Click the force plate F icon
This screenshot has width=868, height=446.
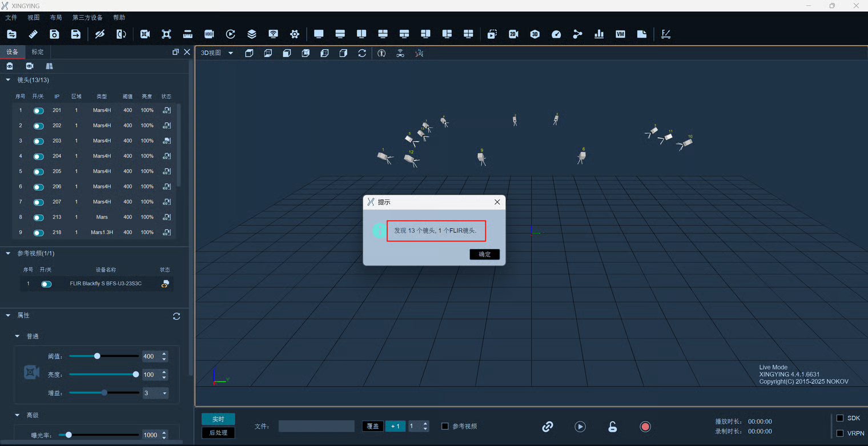coord(666,34)
